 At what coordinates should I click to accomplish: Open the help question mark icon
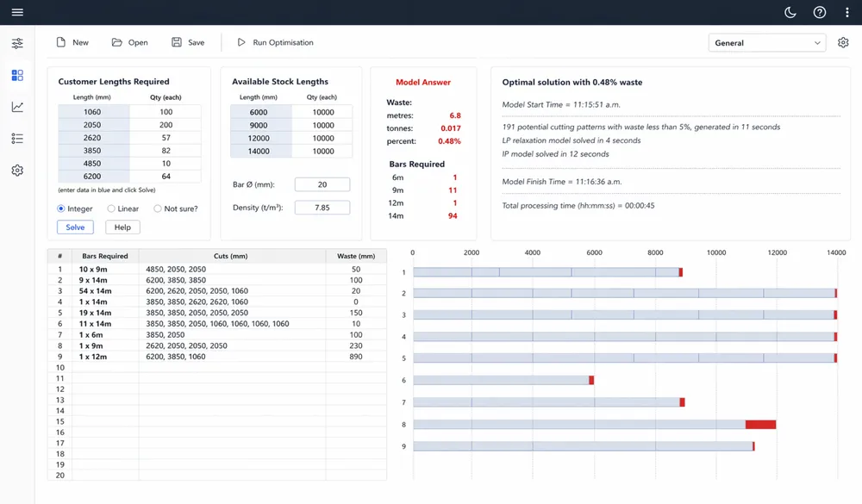[820, 12]
